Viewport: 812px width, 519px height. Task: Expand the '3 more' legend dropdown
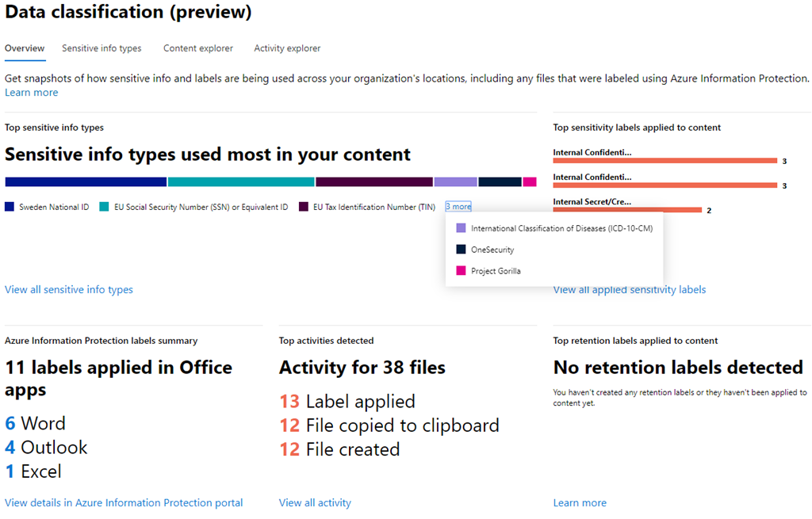tap(458, 207)
